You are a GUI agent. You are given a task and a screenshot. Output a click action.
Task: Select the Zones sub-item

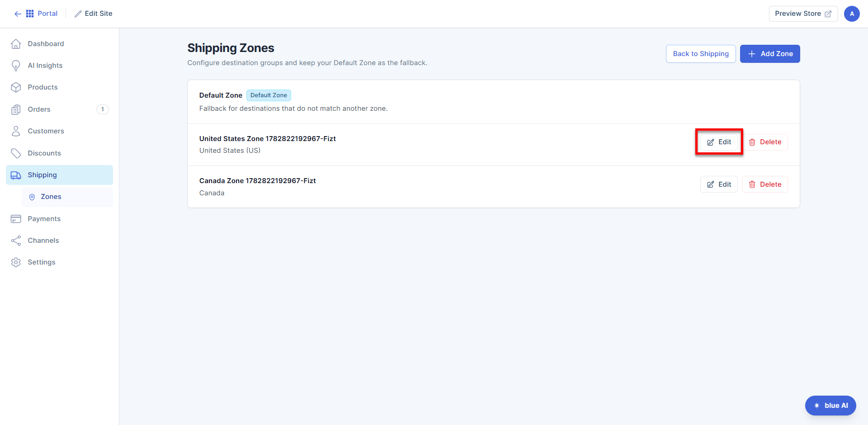pos(67,197)
